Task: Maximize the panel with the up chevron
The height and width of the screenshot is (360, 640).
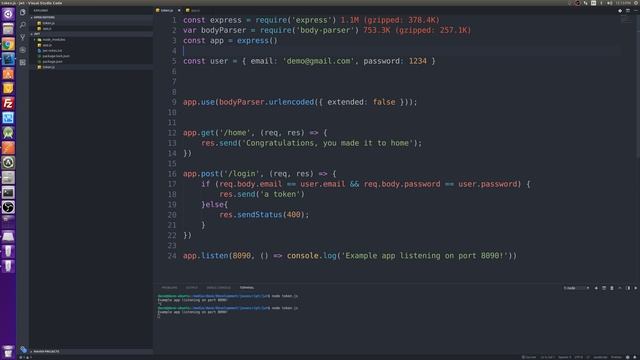Action: pos(620,288)
